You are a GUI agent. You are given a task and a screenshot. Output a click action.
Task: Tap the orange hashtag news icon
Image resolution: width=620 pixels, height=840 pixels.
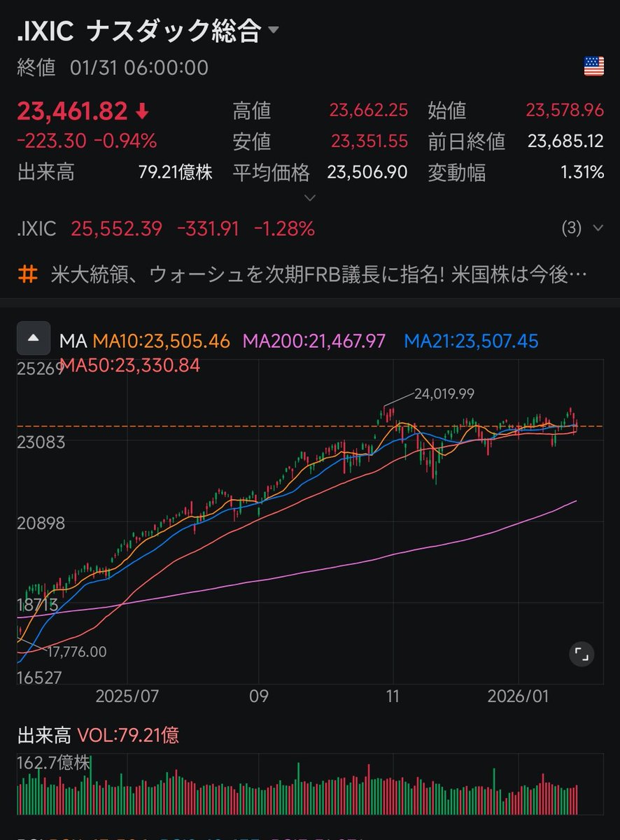point(27,274)
